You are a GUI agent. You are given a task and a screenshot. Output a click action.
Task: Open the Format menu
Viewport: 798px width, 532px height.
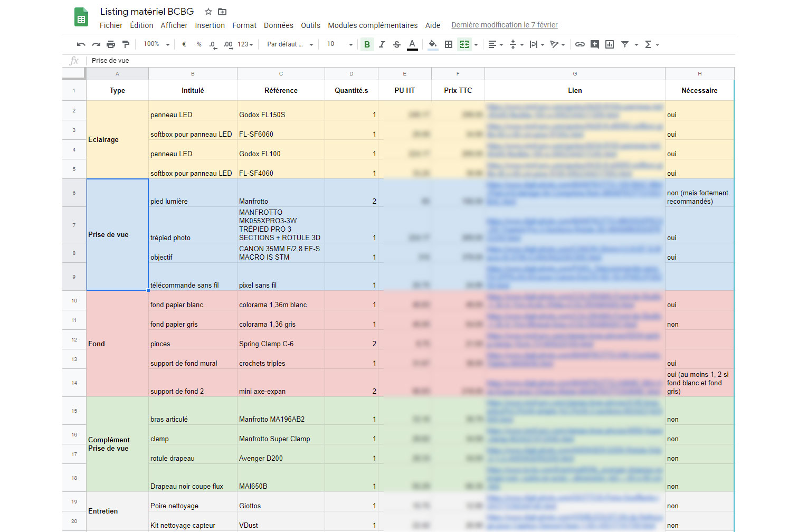pos(244,25)
